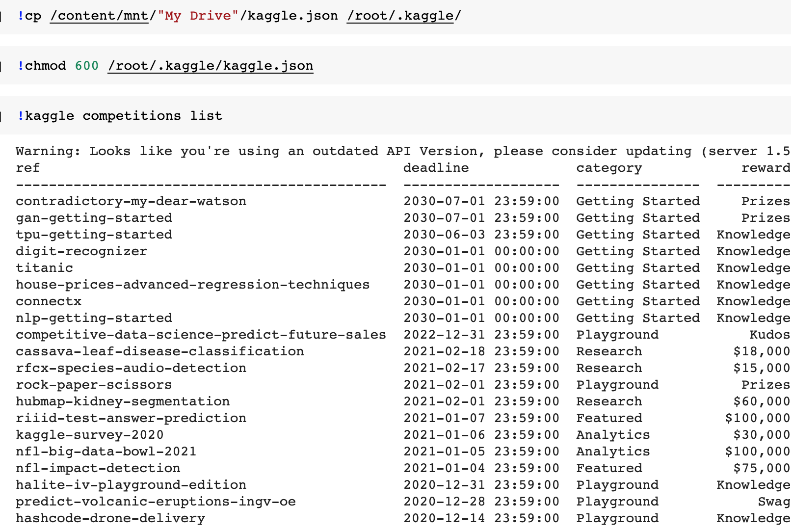Click the cp kaggle.json command cell

pyautogui.click(x=396, y=16)
